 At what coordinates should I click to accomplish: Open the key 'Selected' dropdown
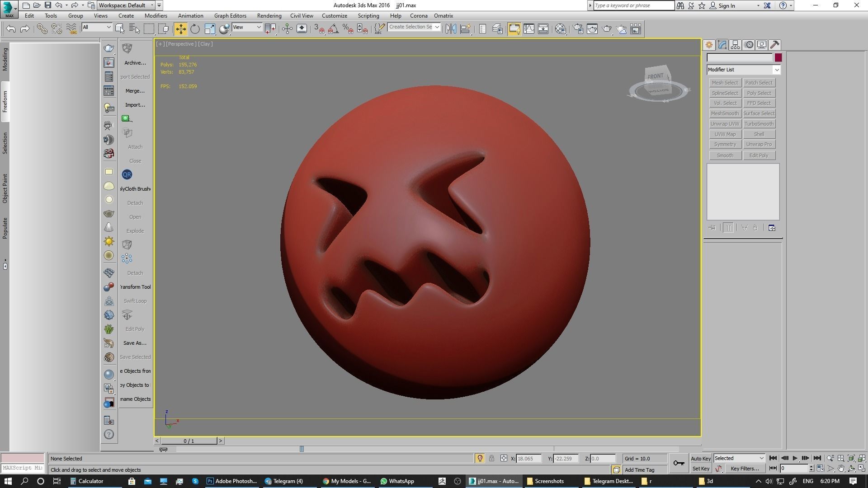click(739, 458)
